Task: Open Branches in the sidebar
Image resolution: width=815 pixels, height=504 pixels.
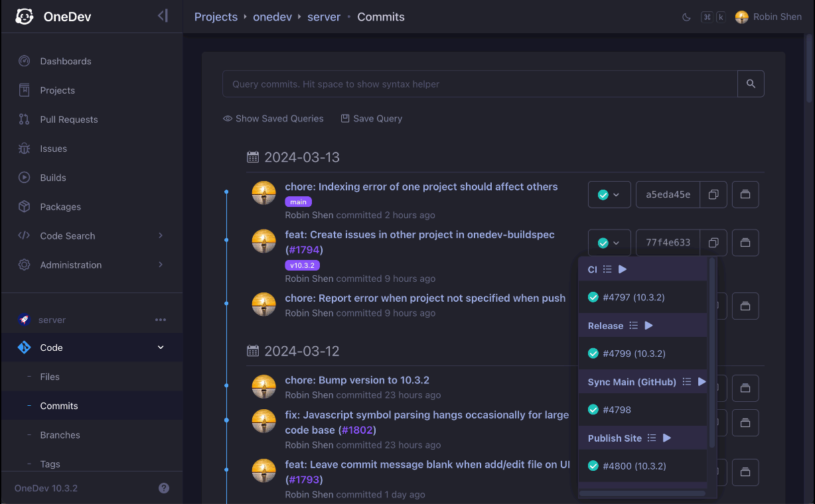Action: (60, 435)
